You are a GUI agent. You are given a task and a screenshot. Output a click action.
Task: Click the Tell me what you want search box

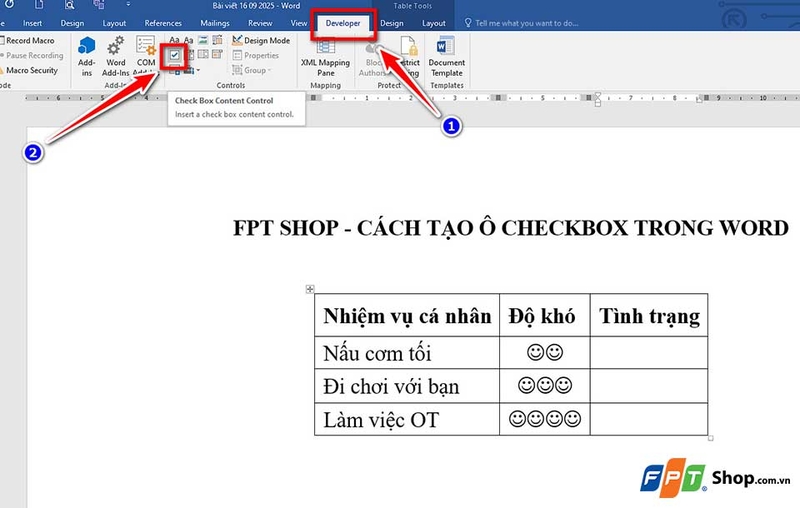[521, 23]
